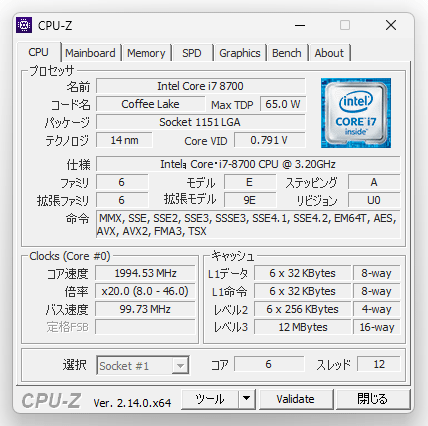Image resolution: width=428 pixels, height=426 pixels.
Task: Click the 閉じる button
Action: pos(373,399)
